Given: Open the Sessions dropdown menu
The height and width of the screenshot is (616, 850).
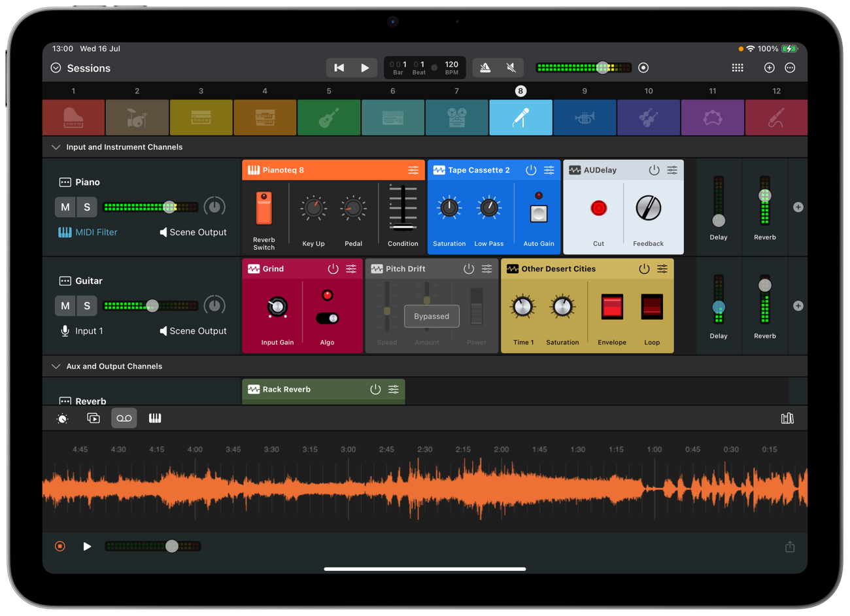Looking at the screenshot, I should [56, 68].
